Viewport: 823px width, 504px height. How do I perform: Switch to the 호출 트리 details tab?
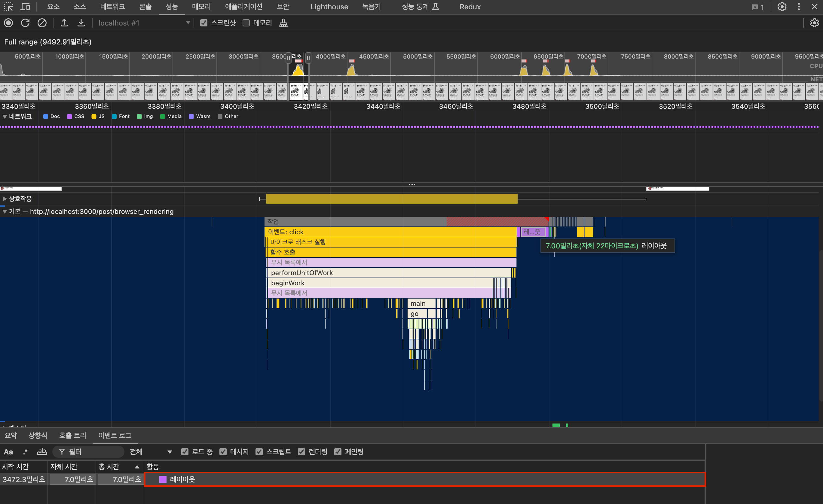click(x=72, y=435)
